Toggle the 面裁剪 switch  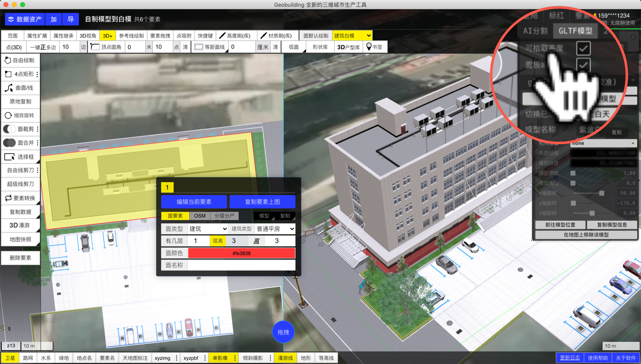(9, 129)
